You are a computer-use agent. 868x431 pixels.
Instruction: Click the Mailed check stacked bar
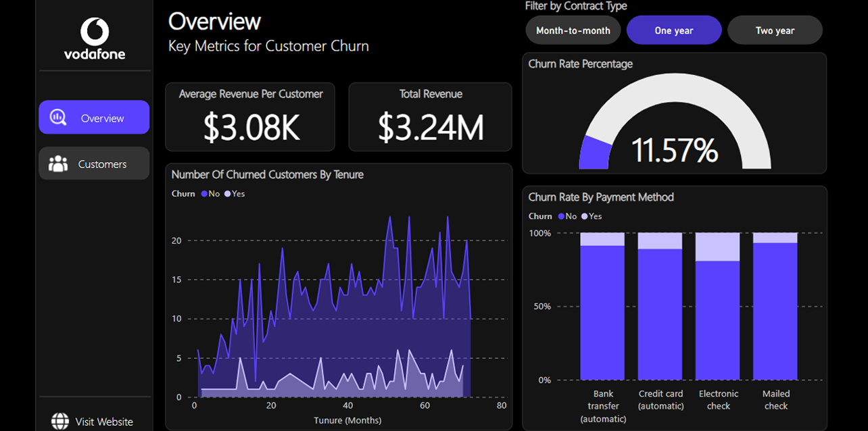tap(775, 307)
